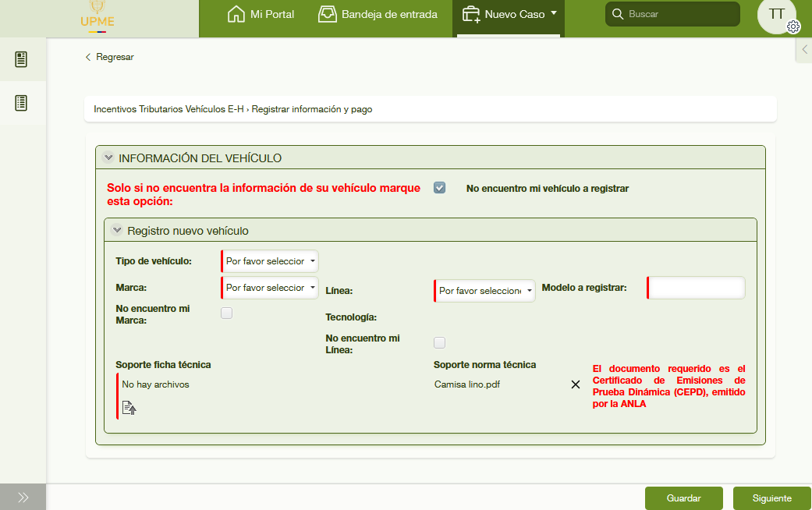Remove the Camisa lino.pdf attachment

click(x=576, y=384)
